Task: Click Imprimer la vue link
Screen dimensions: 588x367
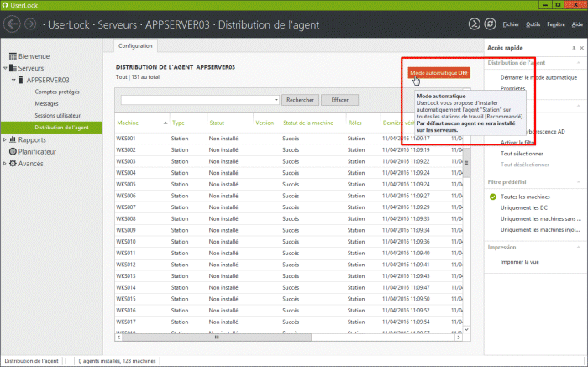Action: [x=519, y=262]
